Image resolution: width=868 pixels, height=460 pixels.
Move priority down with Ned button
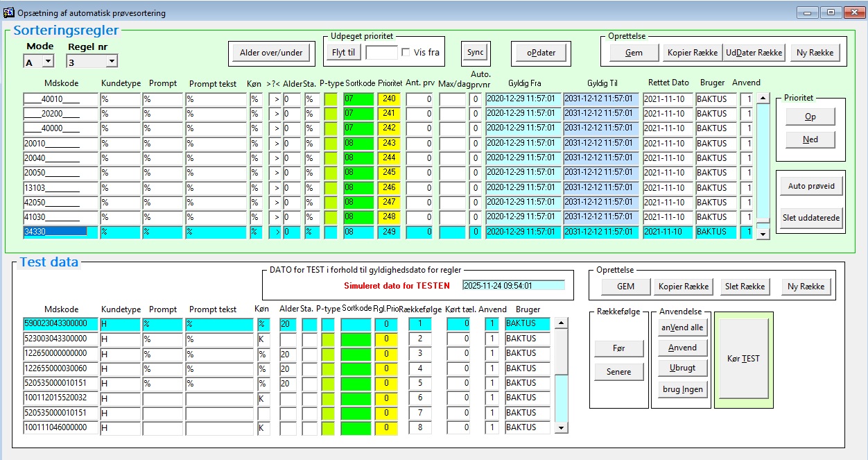[x=810, y=139]
